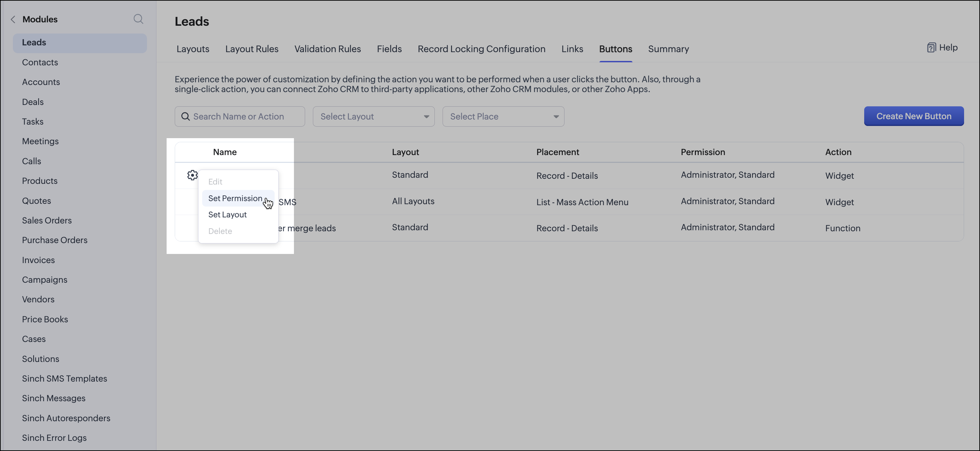Click the Help document icon

(931, 47)
